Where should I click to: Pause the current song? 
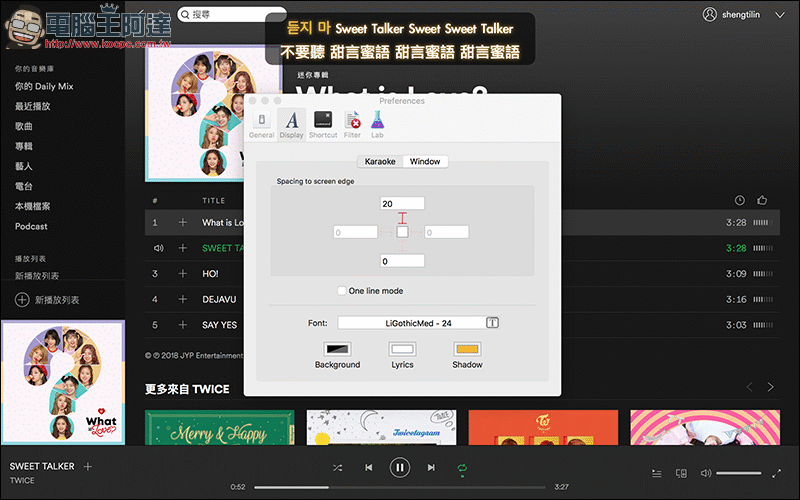coord(399,467)
